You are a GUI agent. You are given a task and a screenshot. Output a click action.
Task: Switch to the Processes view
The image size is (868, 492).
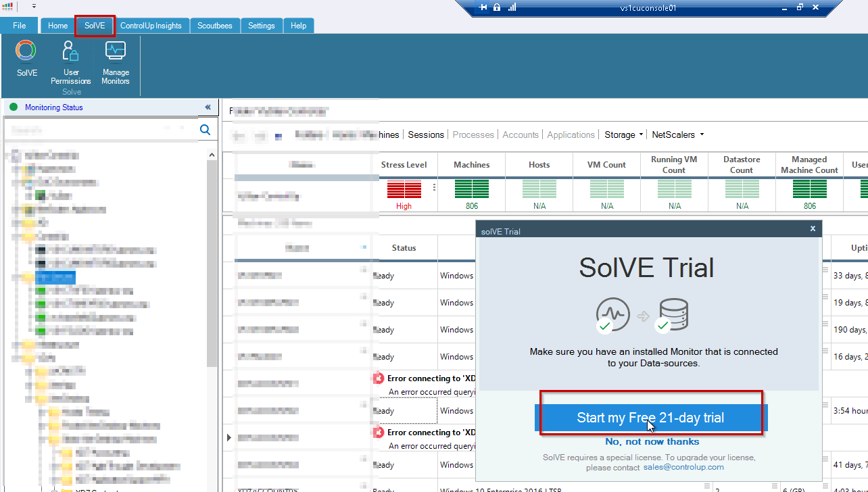point(473,134)
